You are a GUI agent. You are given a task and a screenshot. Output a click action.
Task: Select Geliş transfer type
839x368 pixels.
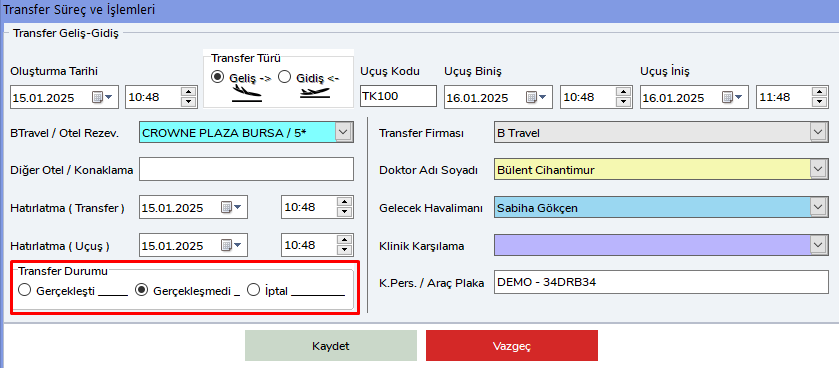(217, 77)
